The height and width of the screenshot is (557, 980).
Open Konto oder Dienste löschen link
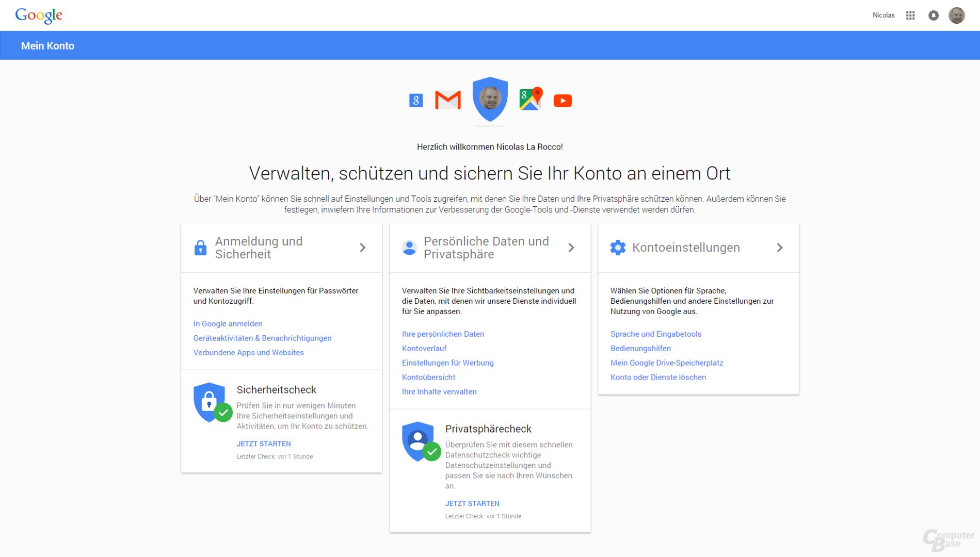(658, 378)
